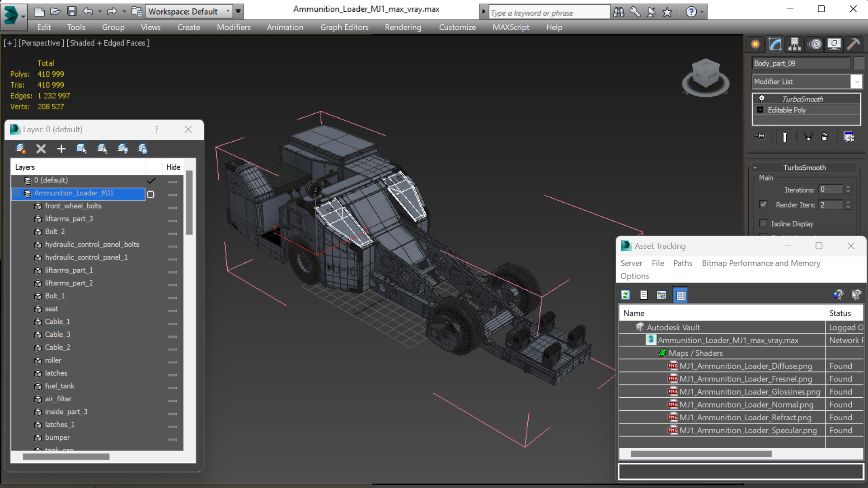868x488 pixels.
Task: Collapse the TurboSmooth rollout
Action: (x=755, y=167)
